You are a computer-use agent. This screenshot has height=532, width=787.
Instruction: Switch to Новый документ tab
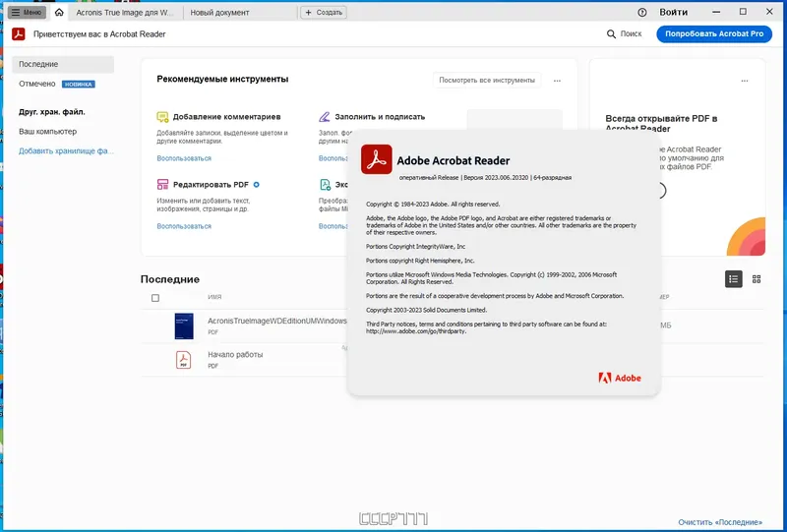219,13
